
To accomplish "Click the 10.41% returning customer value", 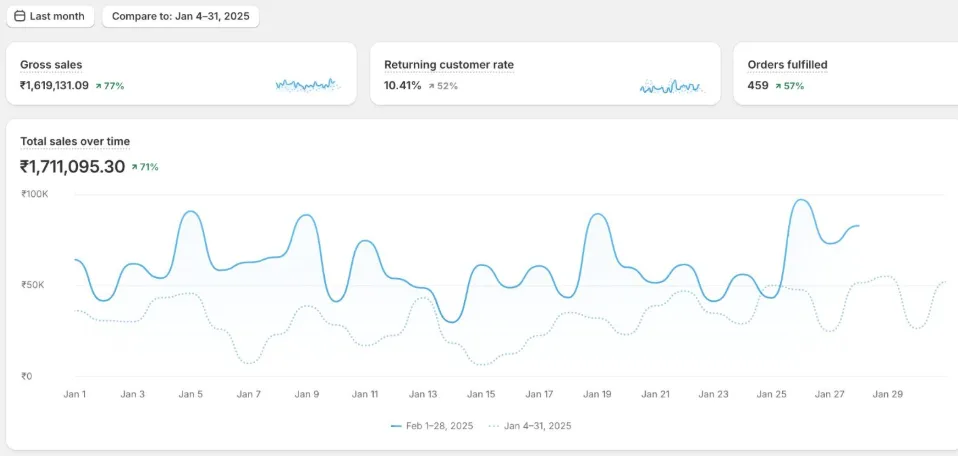I will 403,86.
